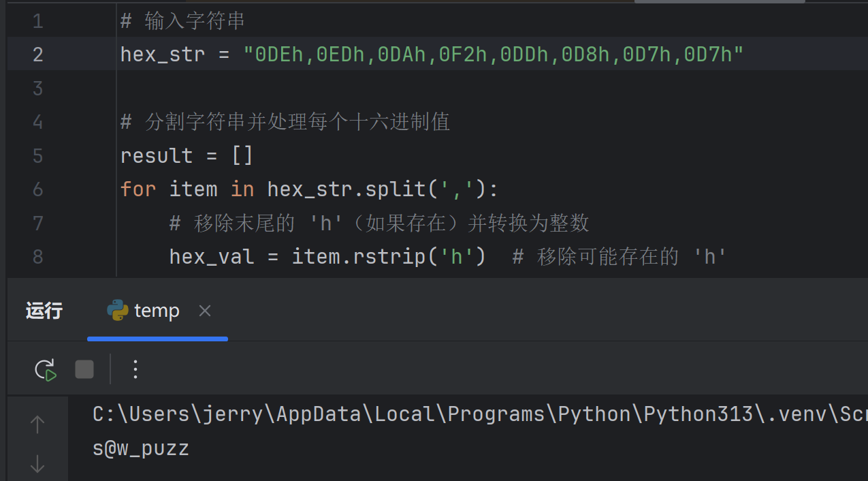Open more run toolbar options
The image size is (868, 481).
[x=135, y=370]
